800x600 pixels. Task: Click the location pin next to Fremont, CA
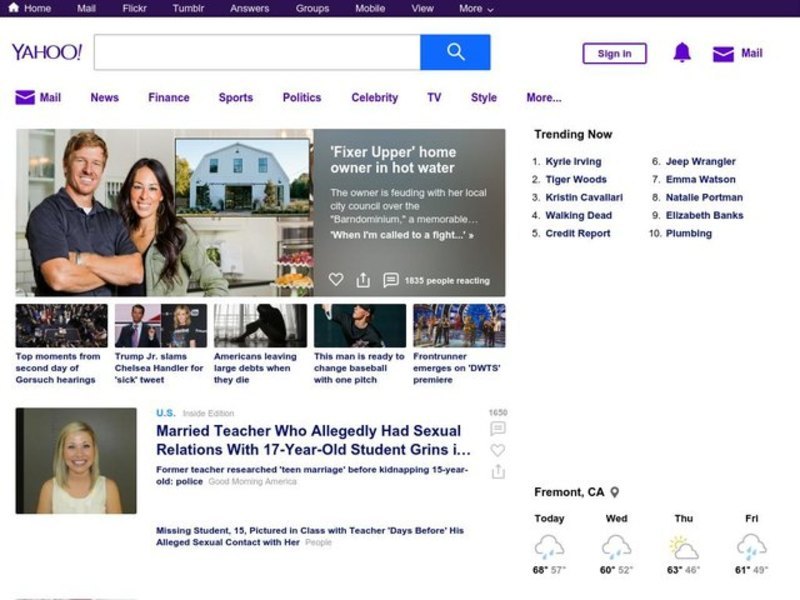pos(615,492)
